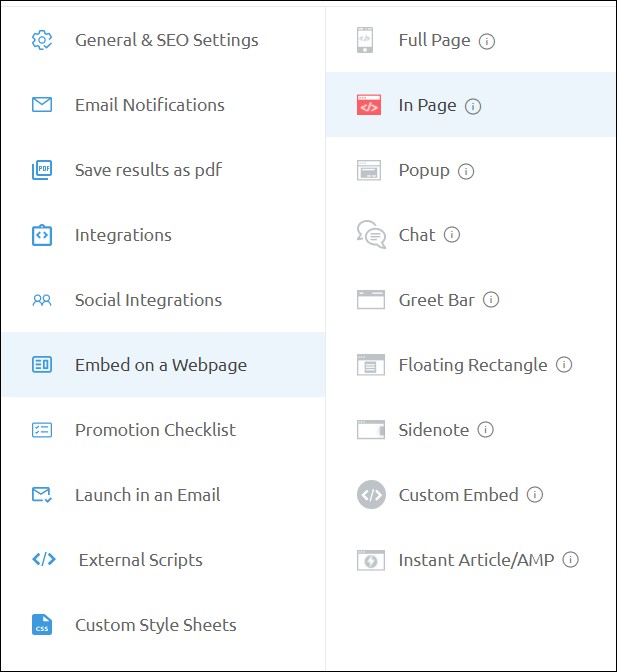
Task: Click the Chat speech bubbles icon
Action: pyautogui.click(x=370, y=235)
